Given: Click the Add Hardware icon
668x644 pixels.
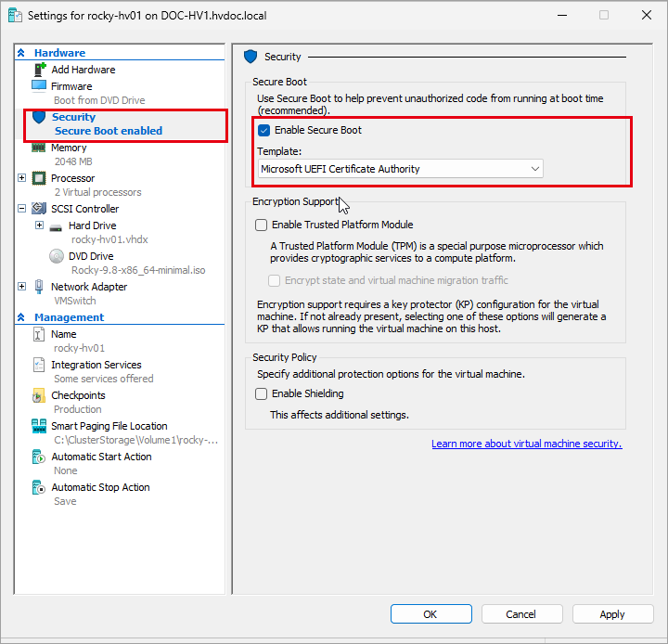Looking at the screenshot, I should coord(40,70).
